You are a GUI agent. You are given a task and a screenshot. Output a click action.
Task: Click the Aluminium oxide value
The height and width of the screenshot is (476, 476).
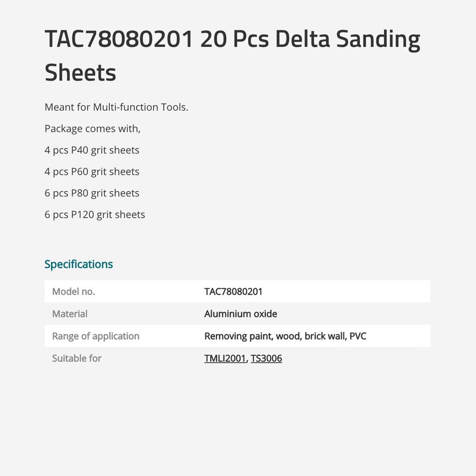[x=241, y=314]
